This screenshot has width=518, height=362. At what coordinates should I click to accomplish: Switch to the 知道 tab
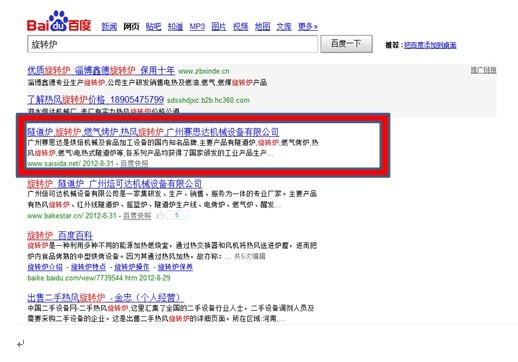(175, 27)
